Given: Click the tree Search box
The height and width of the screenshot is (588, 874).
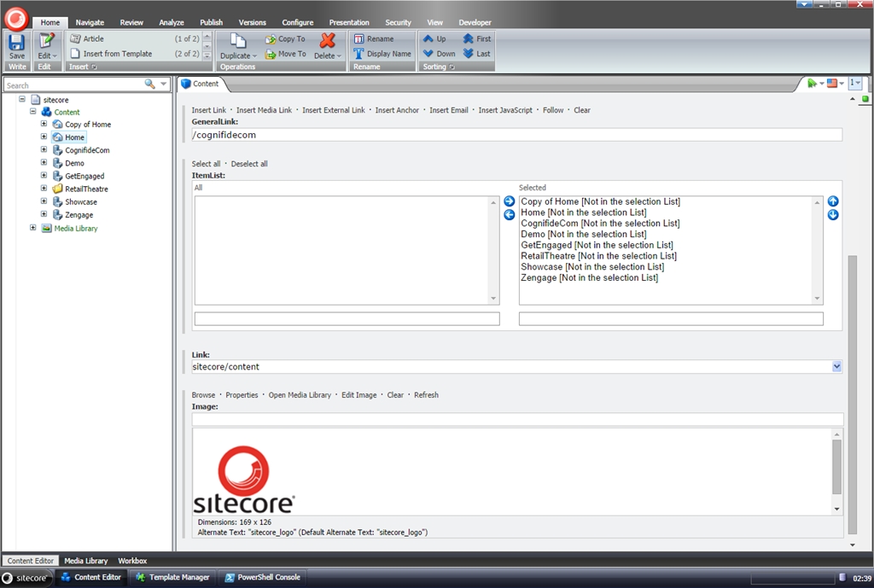Looking at the screenshot, I should pyautogui.click(x=73, y=84).
